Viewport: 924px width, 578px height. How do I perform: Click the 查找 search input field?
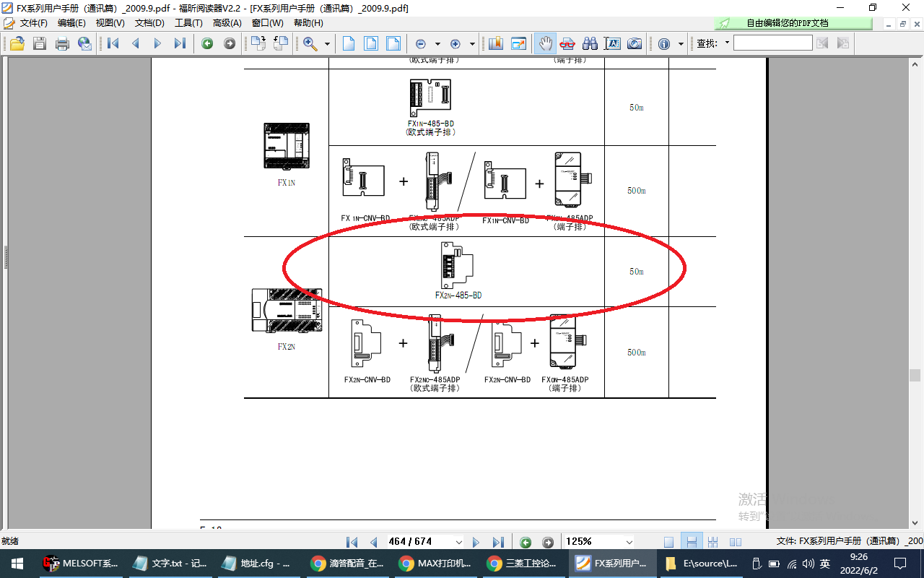pyautogui.click(x=772, y=43)
